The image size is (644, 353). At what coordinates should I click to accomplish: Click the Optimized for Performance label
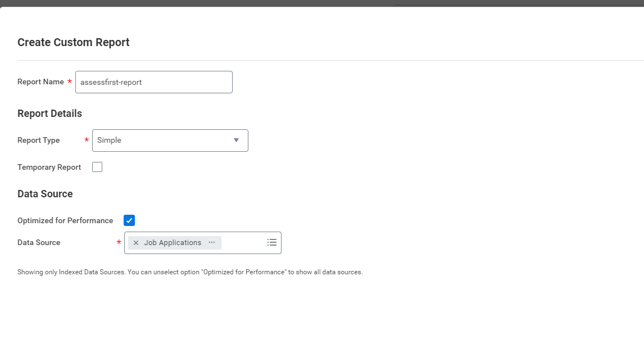(65, 221)
